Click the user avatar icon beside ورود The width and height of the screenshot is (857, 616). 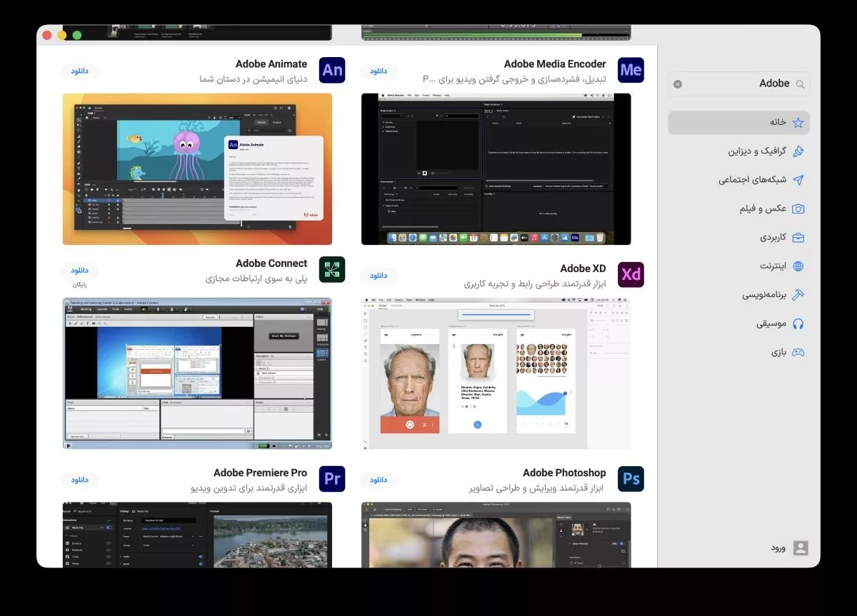coord(801,547)
